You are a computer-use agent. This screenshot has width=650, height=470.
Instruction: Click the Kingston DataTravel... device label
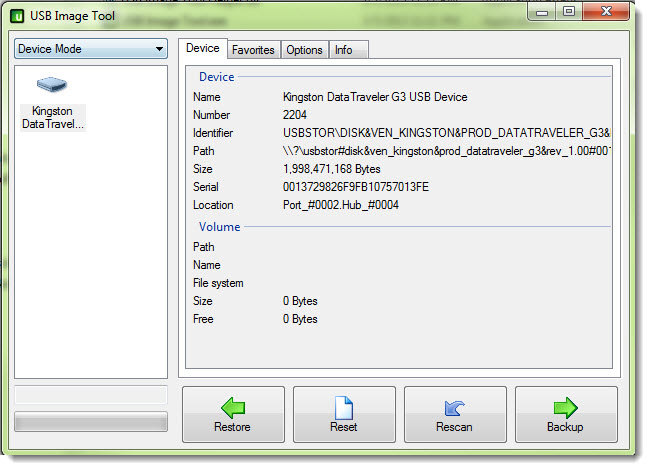(53, 118)
